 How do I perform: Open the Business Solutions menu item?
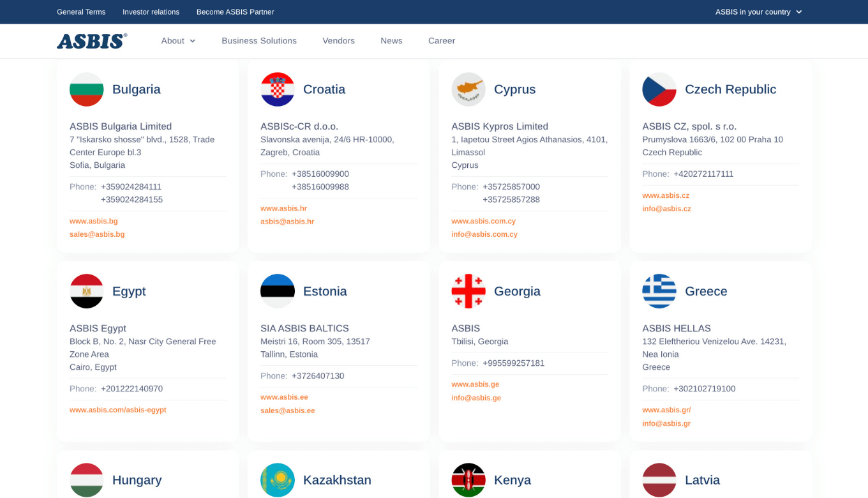(x=259, y=41)
